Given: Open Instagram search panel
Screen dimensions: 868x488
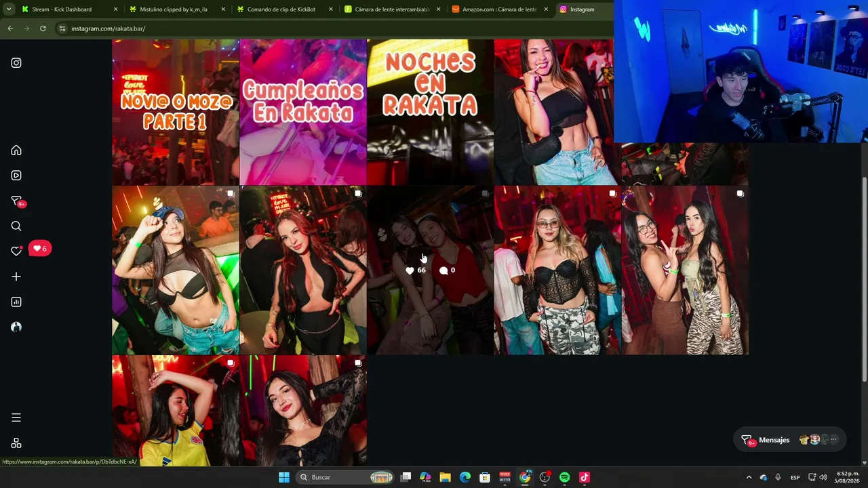Looking at the screenshot, I should coord(16,226).
